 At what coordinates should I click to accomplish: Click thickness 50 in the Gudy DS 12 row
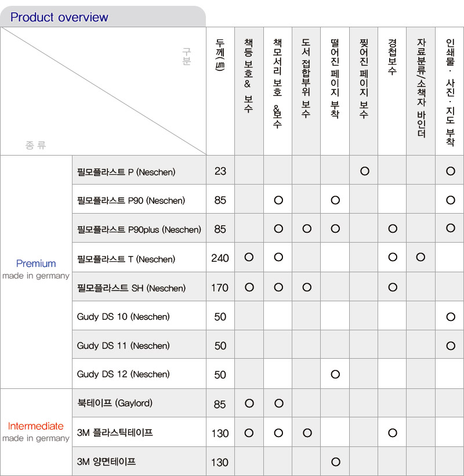(x=220, y=374)
